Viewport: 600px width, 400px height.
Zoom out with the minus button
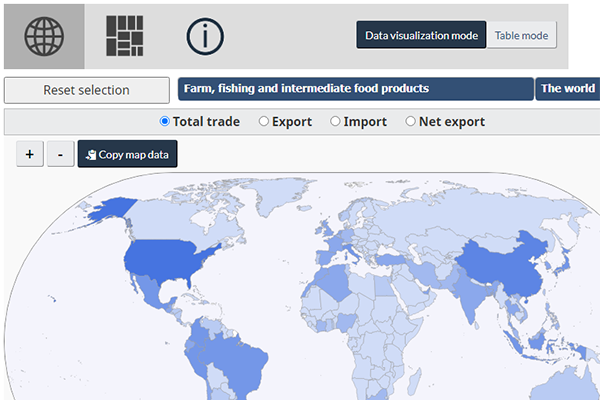pos(60,155)
